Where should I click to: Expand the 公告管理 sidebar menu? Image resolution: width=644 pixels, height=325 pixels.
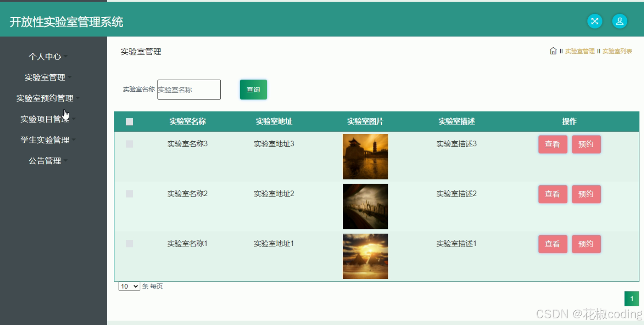coord(45,161)
